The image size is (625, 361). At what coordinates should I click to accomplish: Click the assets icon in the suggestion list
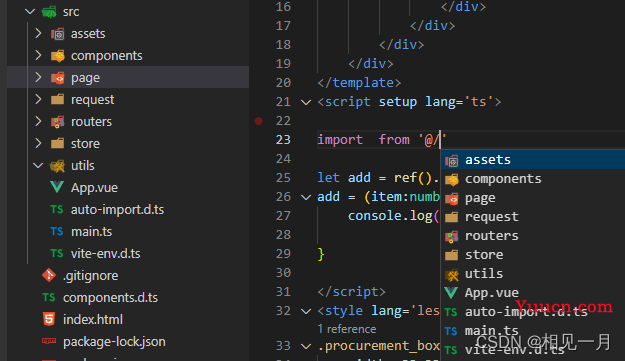click(452, 161)
